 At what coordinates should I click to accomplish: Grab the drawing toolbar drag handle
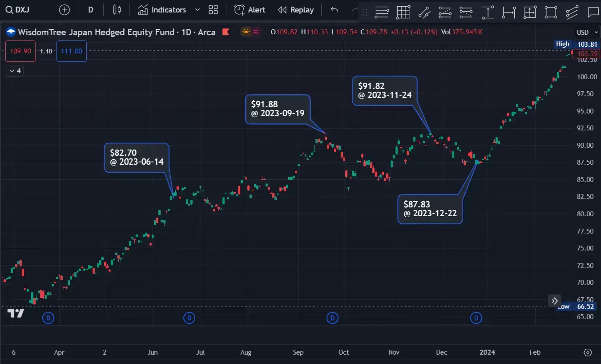[x=365, y=12]
